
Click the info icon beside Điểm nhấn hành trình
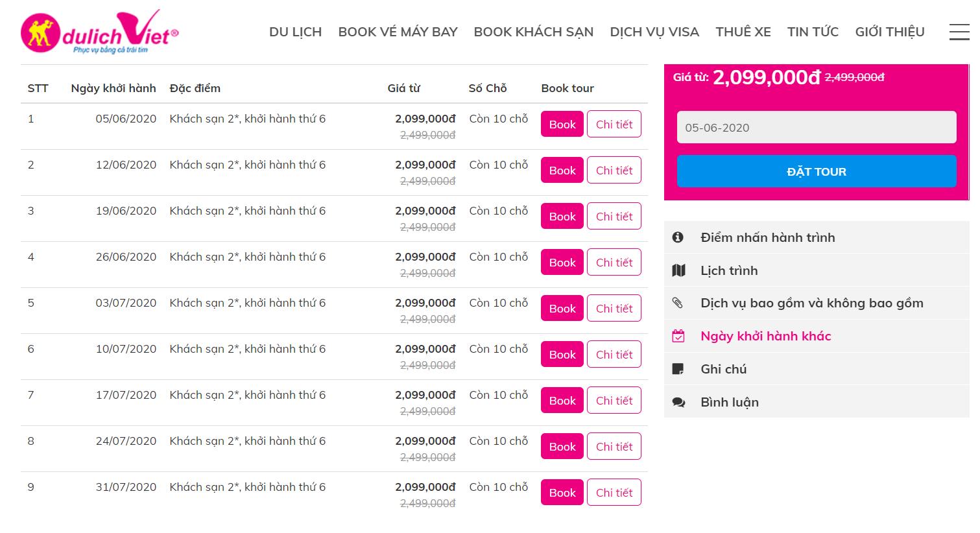click(678, 237)
